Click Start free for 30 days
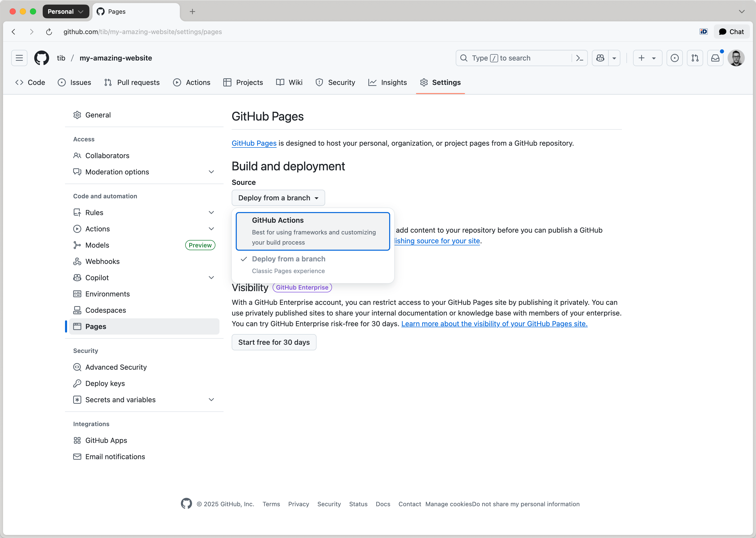Viewport: 756px width, 538px height. (x=274, y=342)
